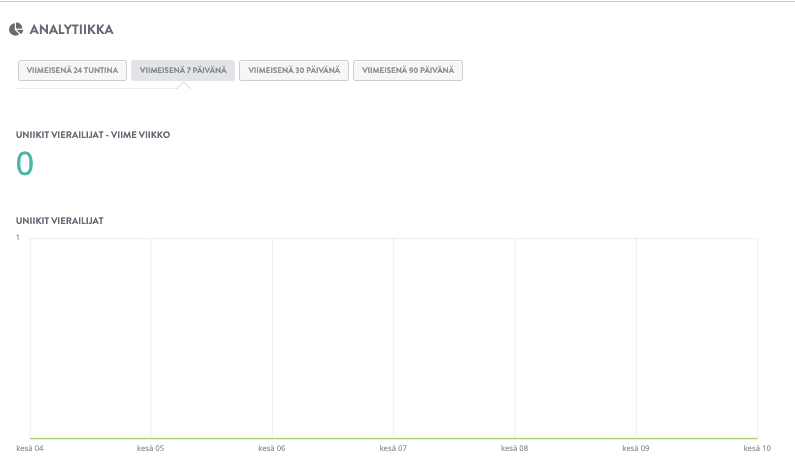Select the Viimeisenä 7 päivänä tab
Image resolution: width=795 pixels, height=463 pixels.
pyautogui.click(x=183, y=70)
